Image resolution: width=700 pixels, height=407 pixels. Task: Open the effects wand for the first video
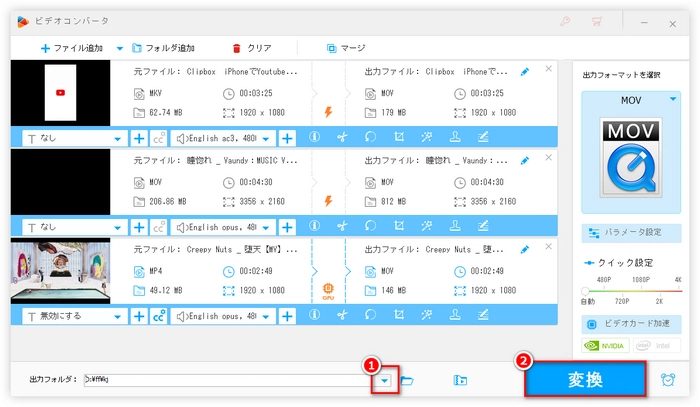tap(427, 139)
